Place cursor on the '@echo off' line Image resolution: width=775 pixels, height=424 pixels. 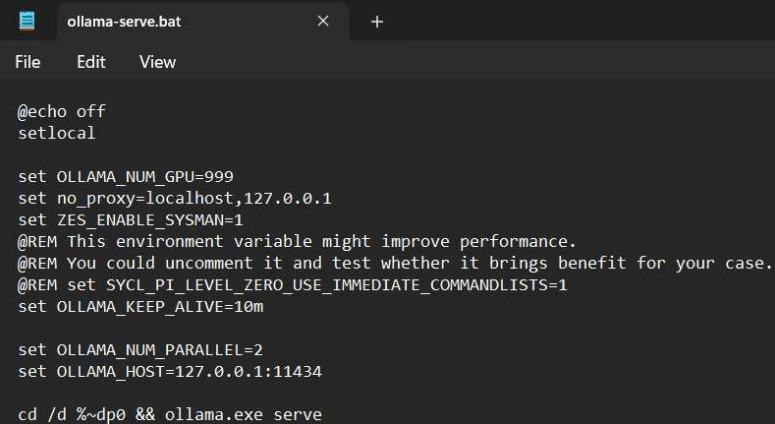(62, 112)
